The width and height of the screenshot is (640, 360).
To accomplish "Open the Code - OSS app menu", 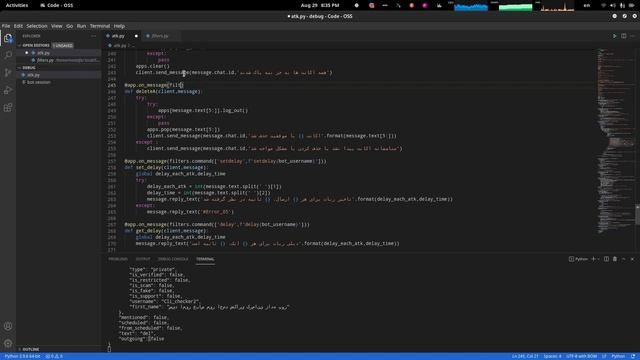I will tap(57, 5).
